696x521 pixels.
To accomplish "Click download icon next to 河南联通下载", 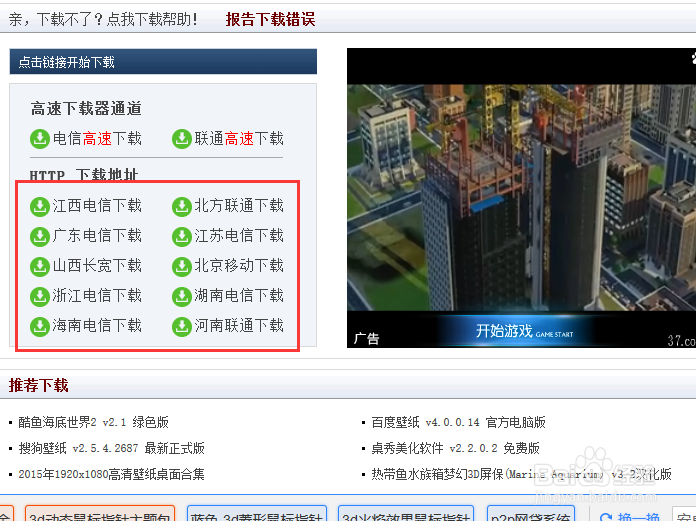I will [182, 327].
